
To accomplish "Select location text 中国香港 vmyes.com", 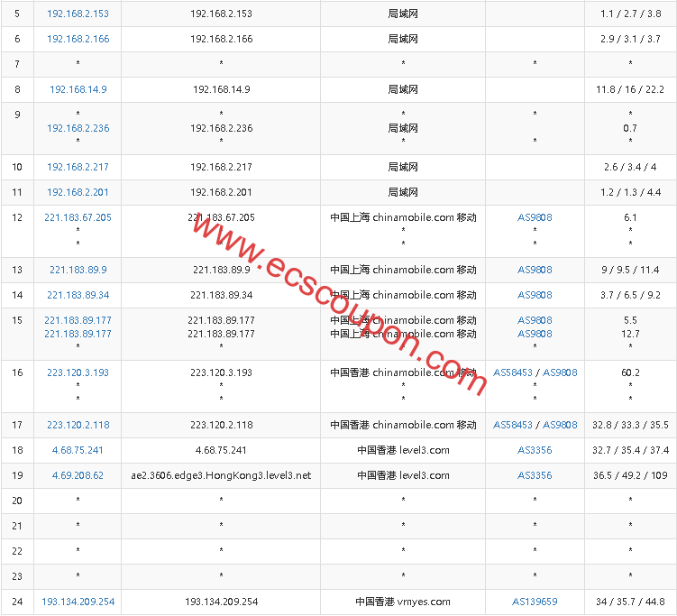I will point(403,602).
